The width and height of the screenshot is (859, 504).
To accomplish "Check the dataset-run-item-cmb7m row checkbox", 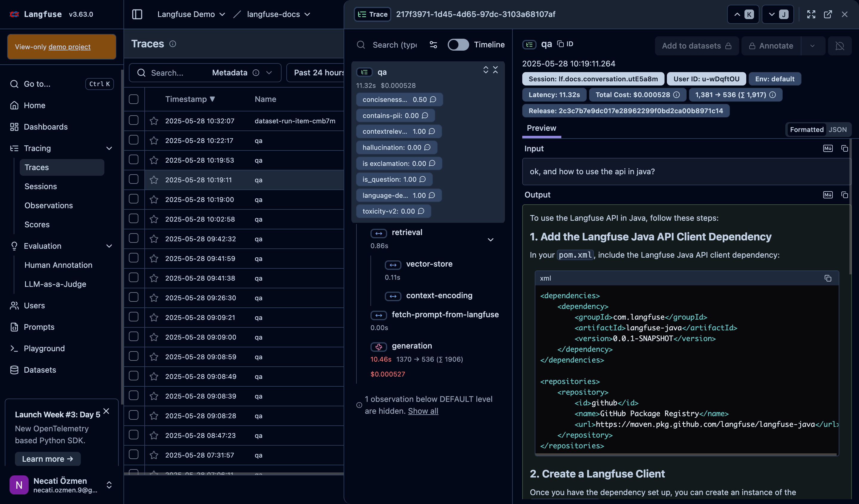I will click(134, 120).
